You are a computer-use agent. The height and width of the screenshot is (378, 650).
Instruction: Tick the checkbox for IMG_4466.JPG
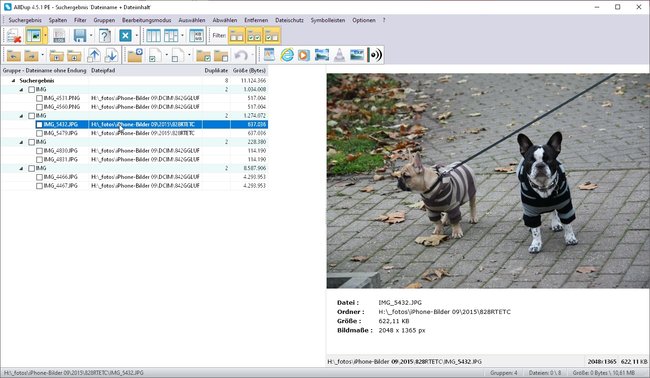39,177
